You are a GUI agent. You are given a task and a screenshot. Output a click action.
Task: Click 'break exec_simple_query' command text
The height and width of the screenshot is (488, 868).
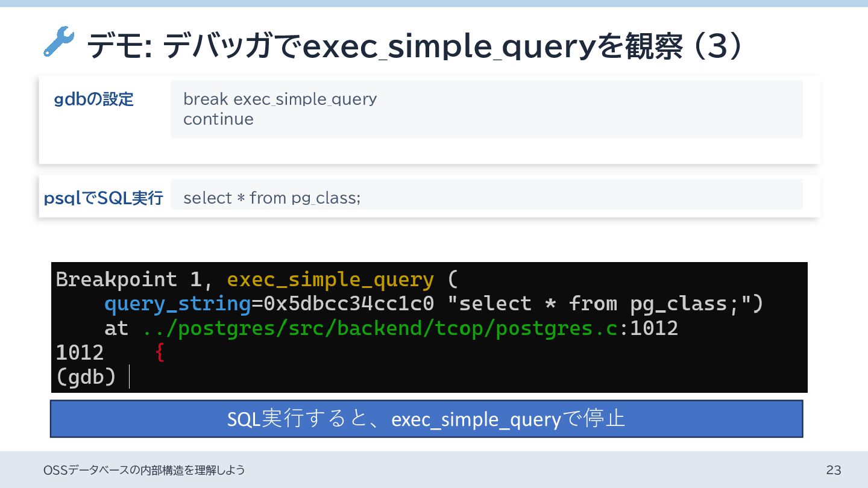pyautogui.click(x=280, y=99)
